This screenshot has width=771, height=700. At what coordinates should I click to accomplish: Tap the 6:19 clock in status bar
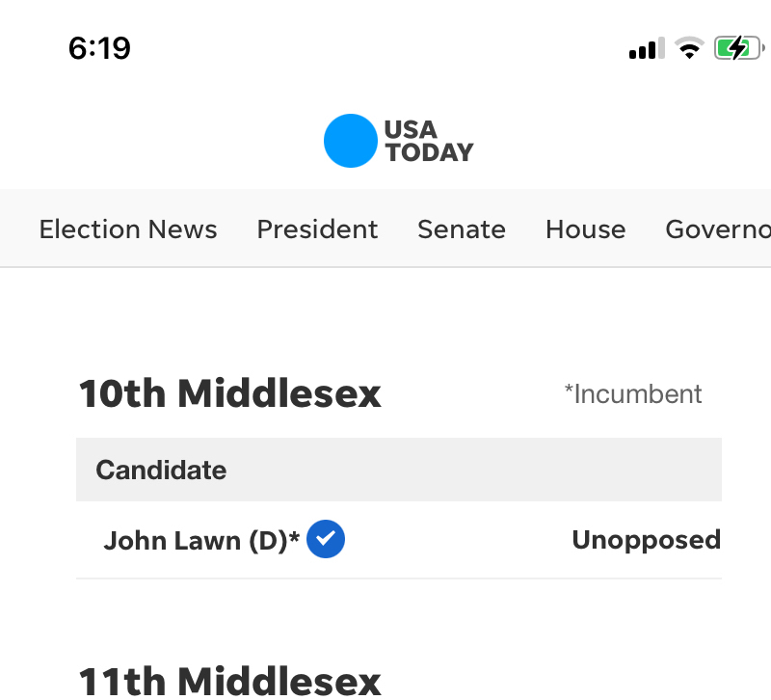click(x=99, y=48)
